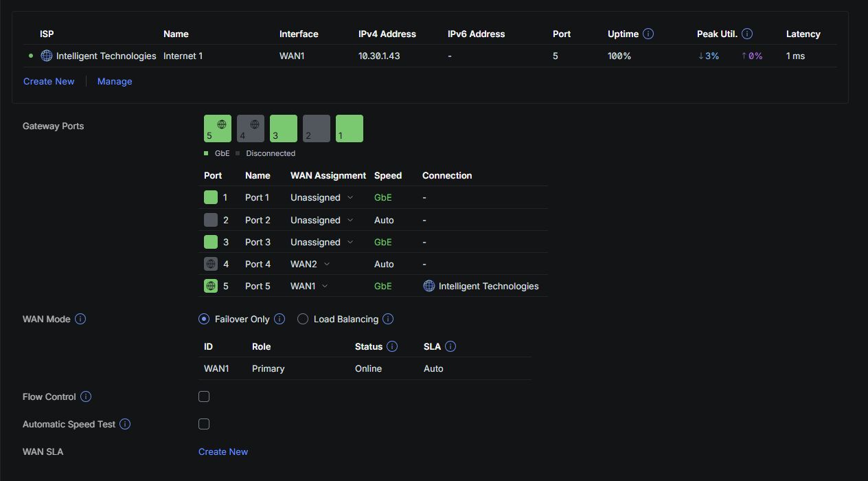Click the Port 2 name cell

click(258, 220)
